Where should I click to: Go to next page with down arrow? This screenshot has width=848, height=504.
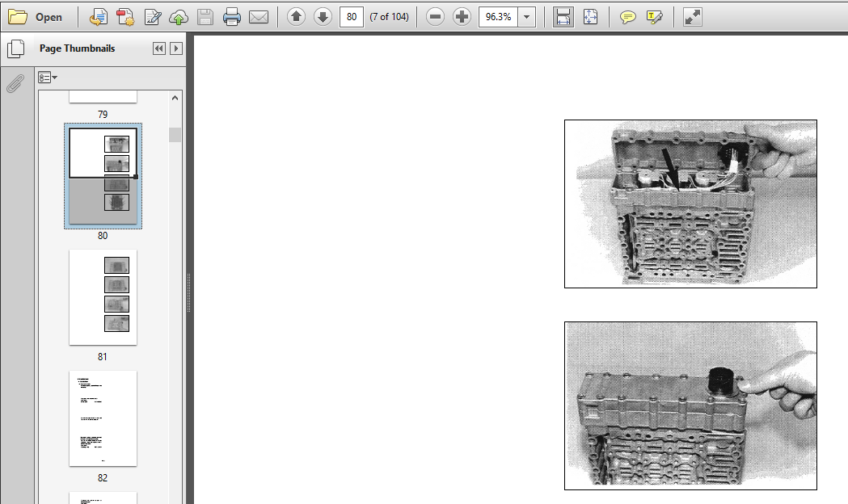coord(323,17)
